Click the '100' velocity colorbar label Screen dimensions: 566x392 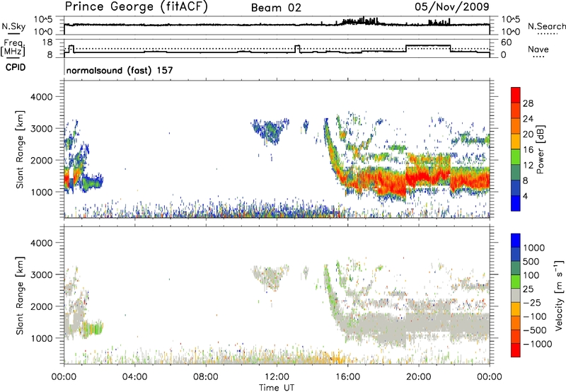531,275
